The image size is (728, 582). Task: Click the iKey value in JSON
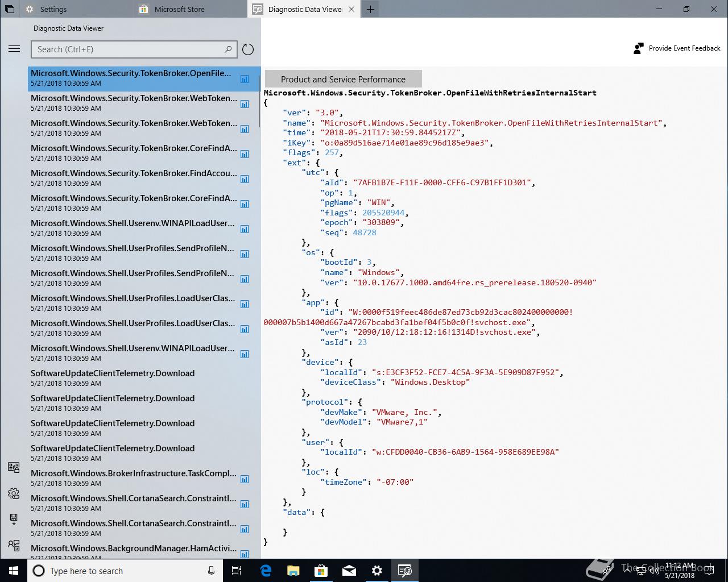(403, 143)
